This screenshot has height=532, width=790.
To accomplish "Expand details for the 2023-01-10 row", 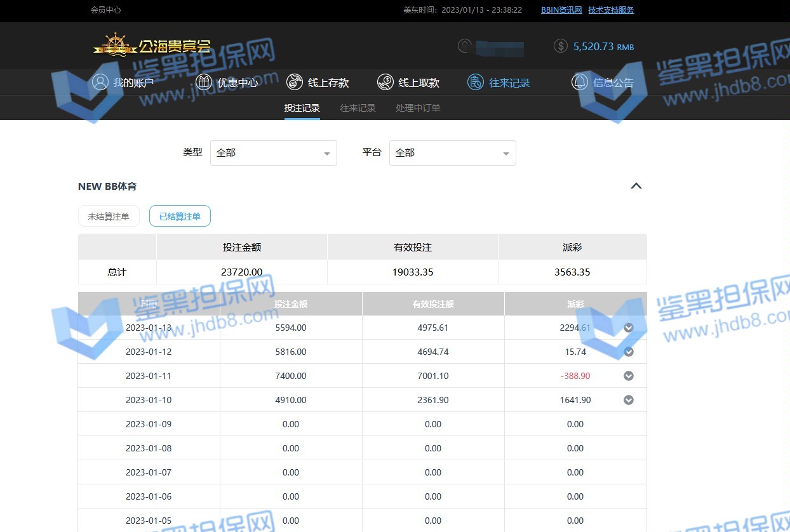I will pyautogui.click(x=629, y=400).
